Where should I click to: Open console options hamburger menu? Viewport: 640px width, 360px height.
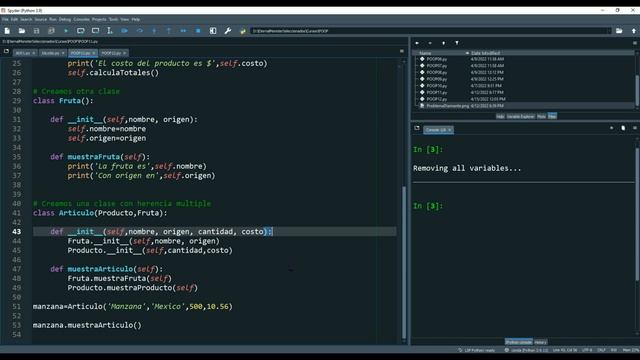pyautogui.click(x=635, y=128)
